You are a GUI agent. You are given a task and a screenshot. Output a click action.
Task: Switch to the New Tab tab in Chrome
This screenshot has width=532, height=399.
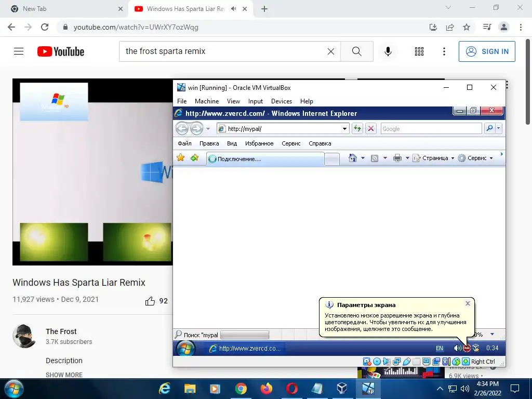click(x=64, y=9)
